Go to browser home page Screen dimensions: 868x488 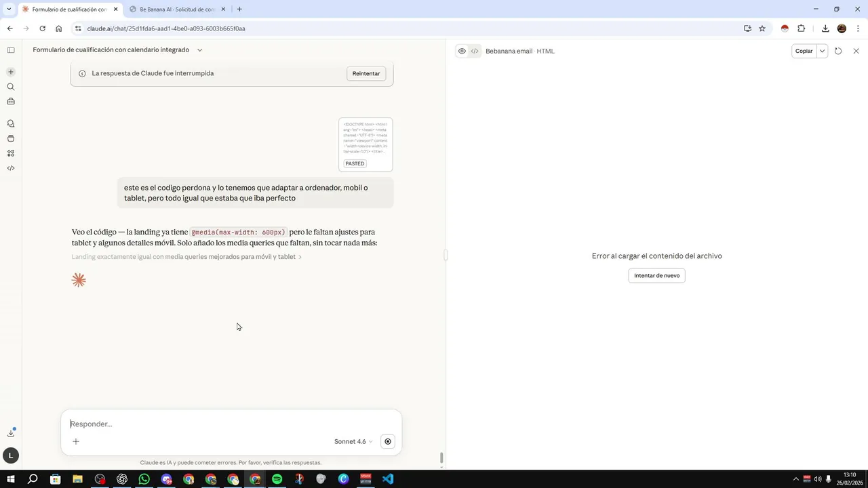point(59,28)
